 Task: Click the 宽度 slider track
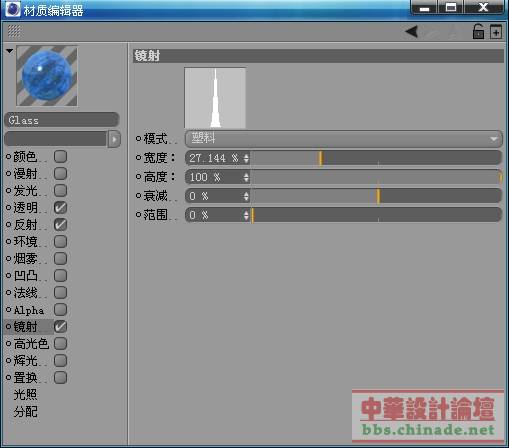pyautogui.click(x=376, y=158)
